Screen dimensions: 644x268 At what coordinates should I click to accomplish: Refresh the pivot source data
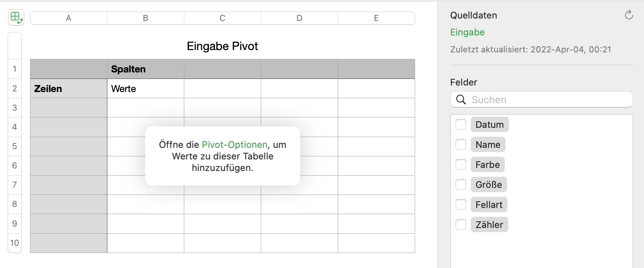pyautogui.click(x=629, y=15)
